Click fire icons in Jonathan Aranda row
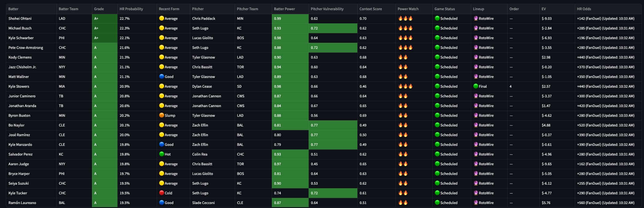This screenshot has width=644, height=208. [x=403, y=106]
